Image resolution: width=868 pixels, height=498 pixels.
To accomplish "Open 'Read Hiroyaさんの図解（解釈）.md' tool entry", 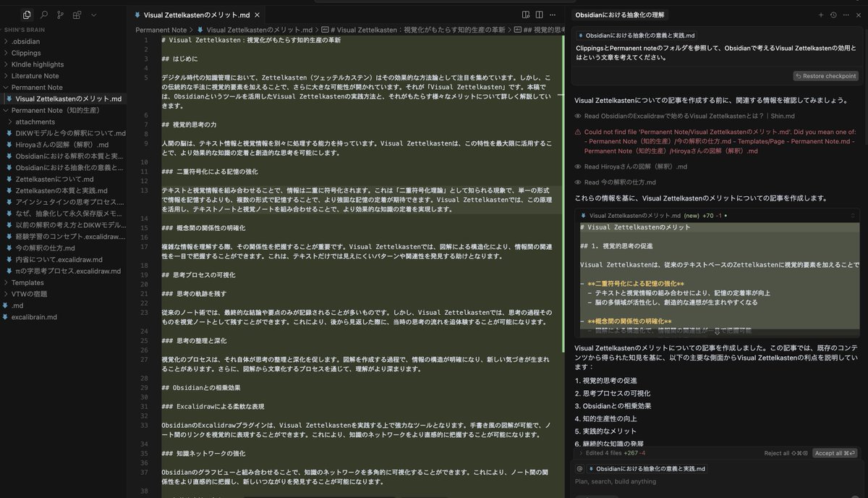I will point(631,167).
